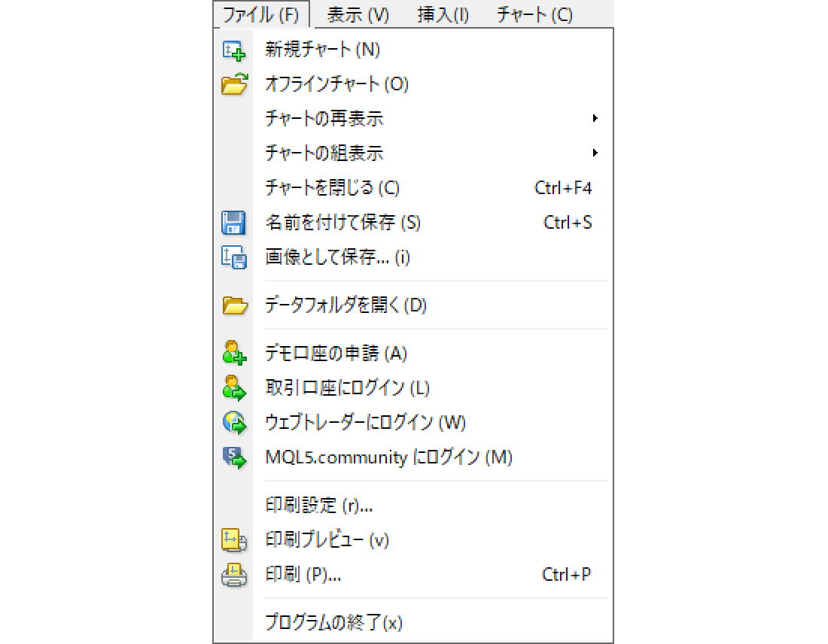Click the 画像として保存 chart-save icon
This screenshot has height=644, width=828.
point(233,257)
